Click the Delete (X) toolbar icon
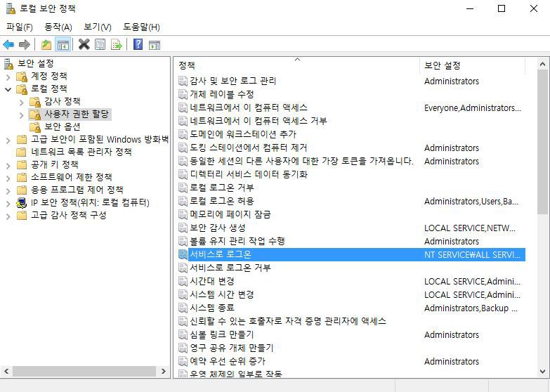This screenshot has height=392, width=550. [84, 44]
